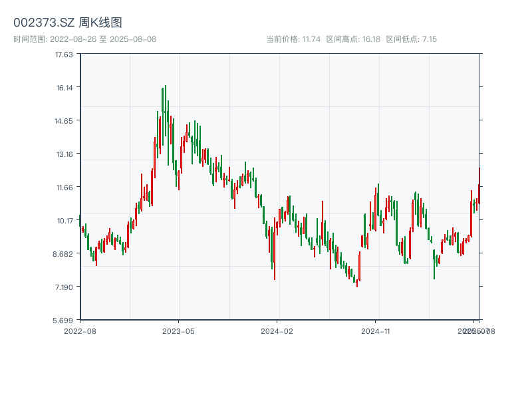This screenshot has width=532, height=399.
Task: Click the last red candlestick at chart's right edge
Action: [479, 186]
